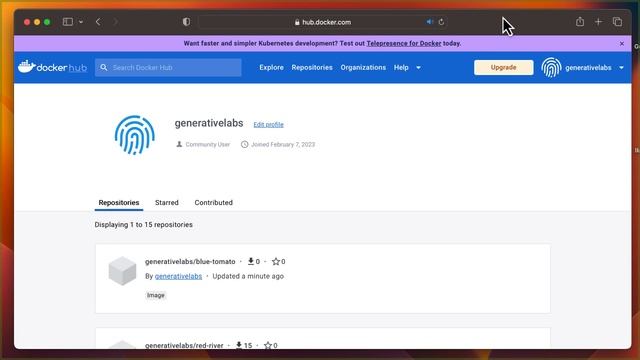640x360 pixels.
Task: Switch to the Starred tab
Action: pyautogui.click(x=167, y=202)
